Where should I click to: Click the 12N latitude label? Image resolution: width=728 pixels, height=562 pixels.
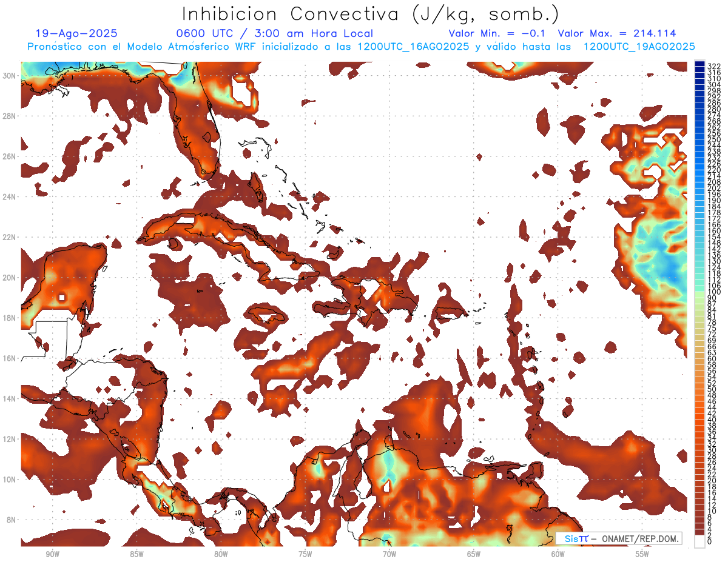tap(10, 439)
